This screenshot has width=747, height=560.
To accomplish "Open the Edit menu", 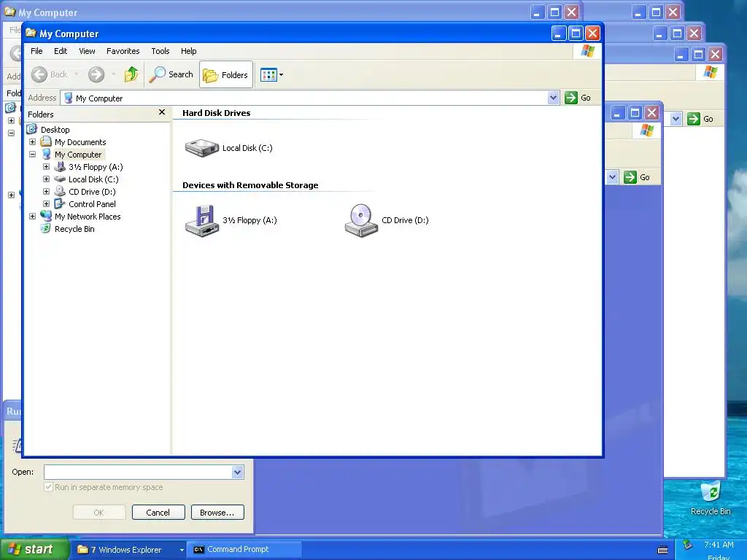I will pos(61,51).
